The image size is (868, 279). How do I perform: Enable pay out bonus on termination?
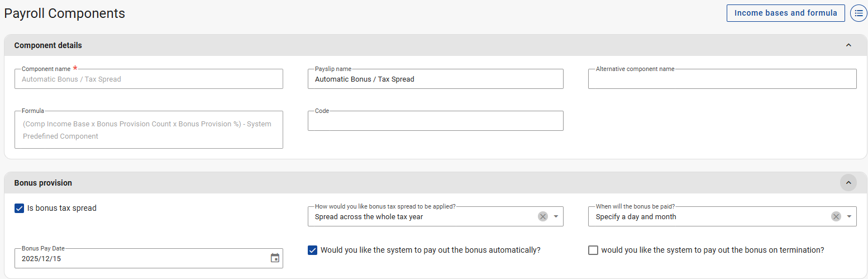coord(593,250)
